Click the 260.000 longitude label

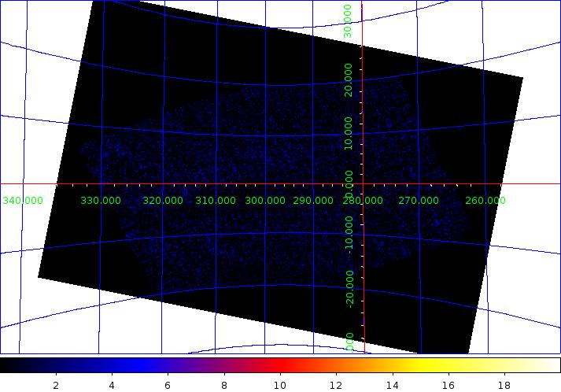(x=485, y=201)
